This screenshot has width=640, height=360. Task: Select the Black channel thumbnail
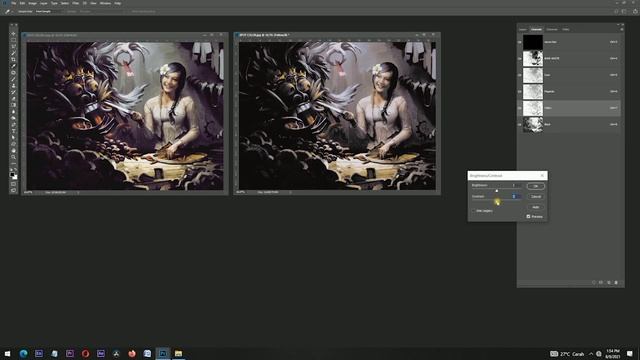(533, 124)
